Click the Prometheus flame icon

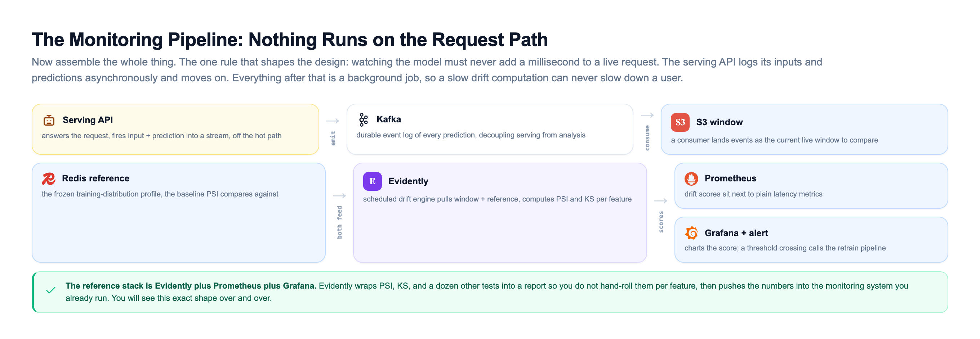(x=691, y=178)
